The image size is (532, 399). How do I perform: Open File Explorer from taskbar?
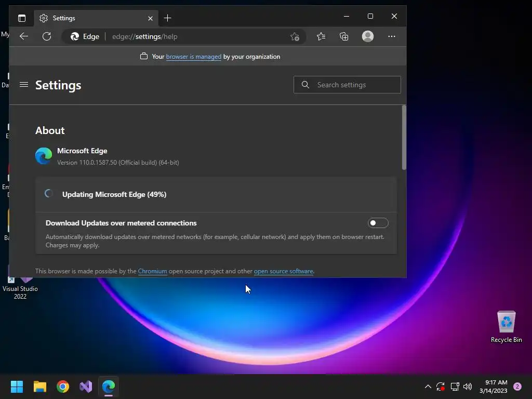tap(39, 387)
